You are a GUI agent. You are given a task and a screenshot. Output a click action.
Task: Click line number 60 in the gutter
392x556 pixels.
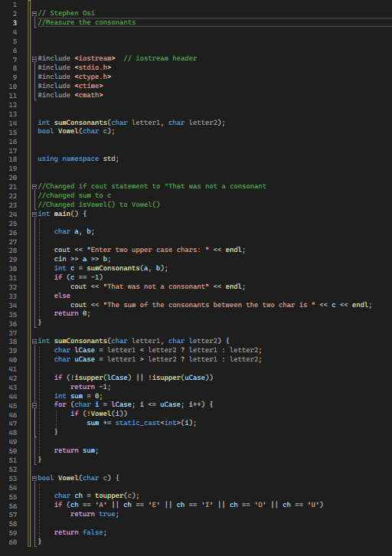[13, 541]
